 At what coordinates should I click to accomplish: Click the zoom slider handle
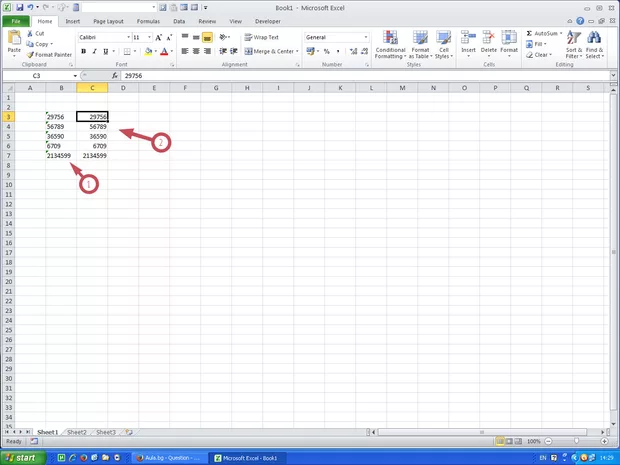pyautogui.click(x=577, y=441)
